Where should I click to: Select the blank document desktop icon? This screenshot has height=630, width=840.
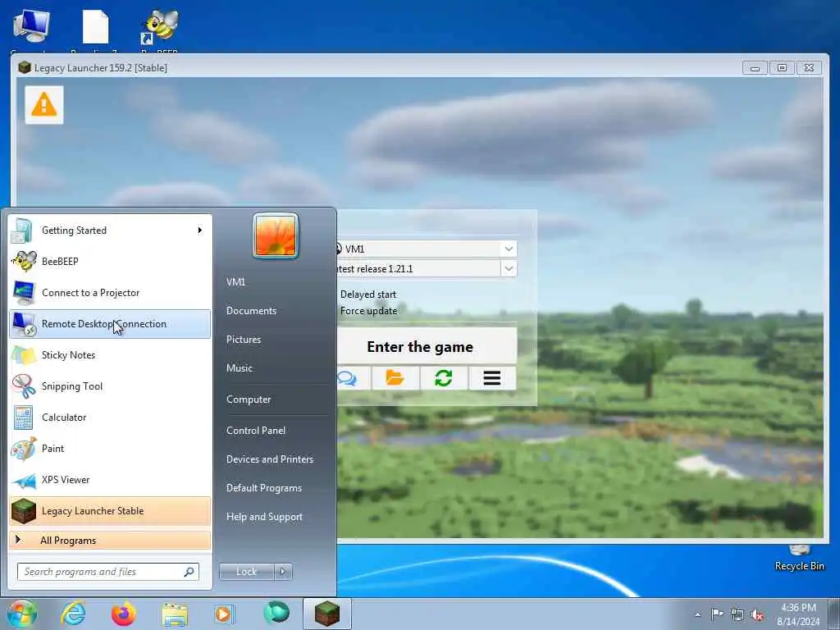tap(95, 27)
